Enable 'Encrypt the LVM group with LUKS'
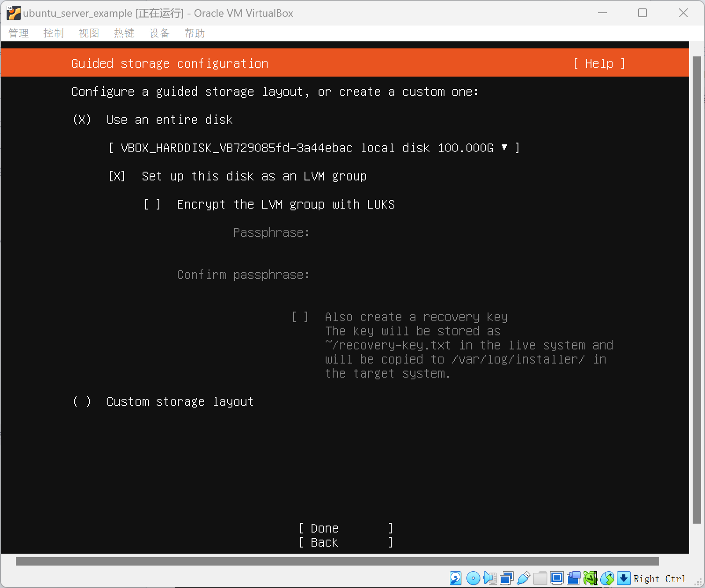The image size is (705, 588). point(152,204)
